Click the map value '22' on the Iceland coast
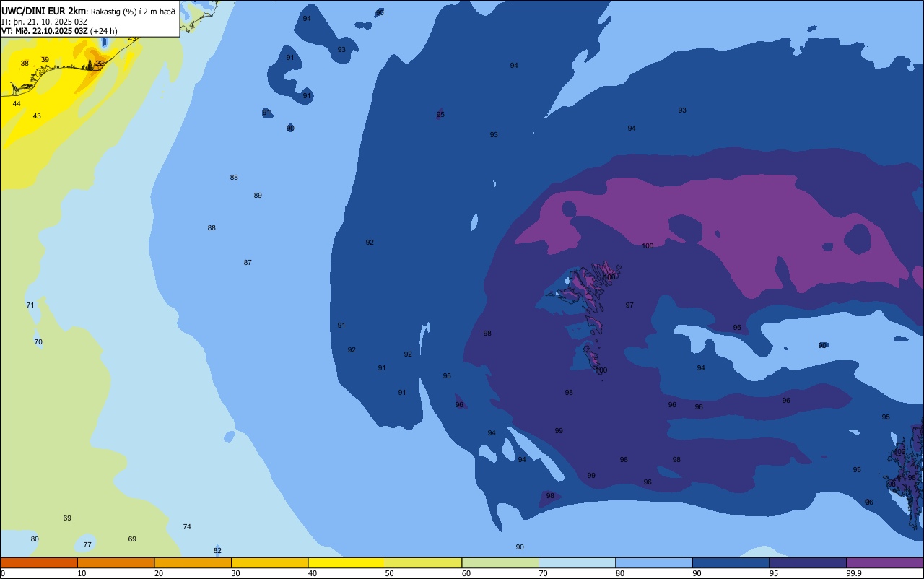Image resolution: width=924 pixels, height=579 pixels. 100,64
